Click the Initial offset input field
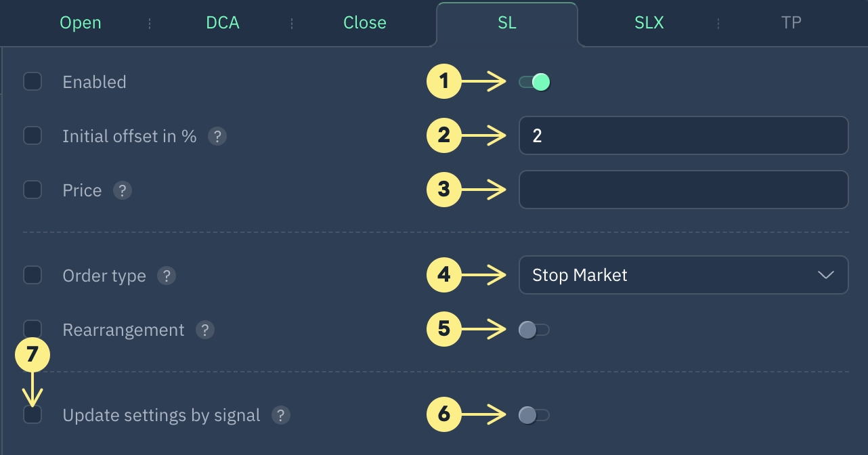Viewport: 868px width, 455px height. [683, 135]
